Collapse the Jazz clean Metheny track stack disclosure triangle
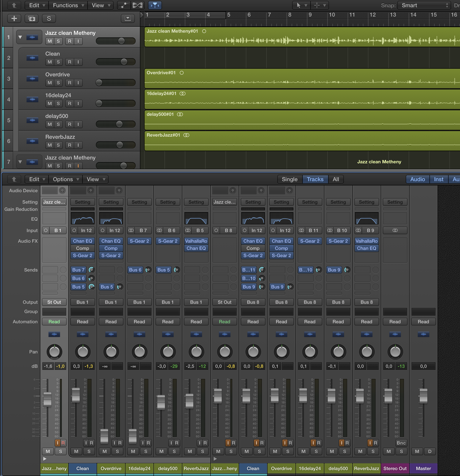This screenshot has height=476, width=460. point(20,37)
